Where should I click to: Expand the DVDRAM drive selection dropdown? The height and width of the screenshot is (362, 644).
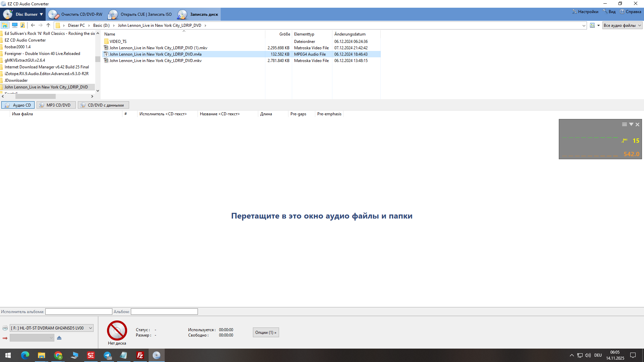click(x=91, y=328)
